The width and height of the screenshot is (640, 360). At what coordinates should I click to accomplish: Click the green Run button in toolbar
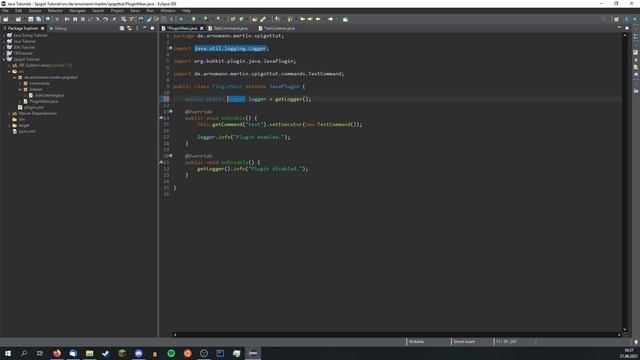(194, 19)
